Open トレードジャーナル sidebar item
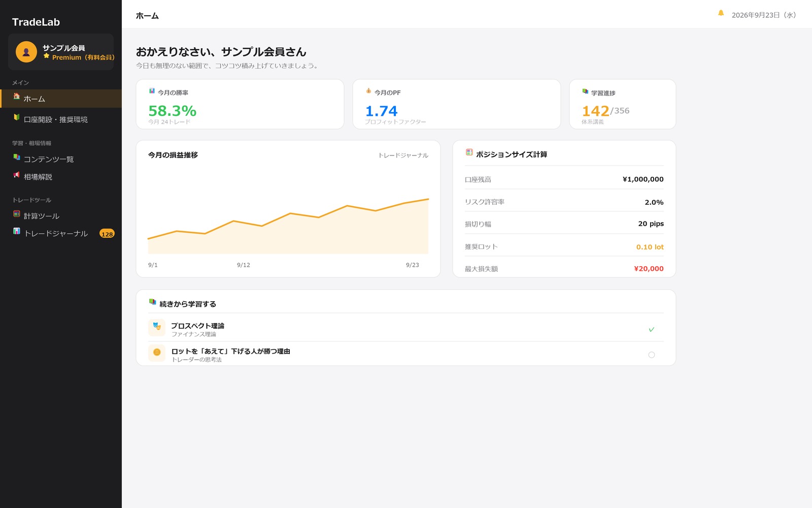Image resolution: width=812 pixels, height=508 pixels. (61, 234)
